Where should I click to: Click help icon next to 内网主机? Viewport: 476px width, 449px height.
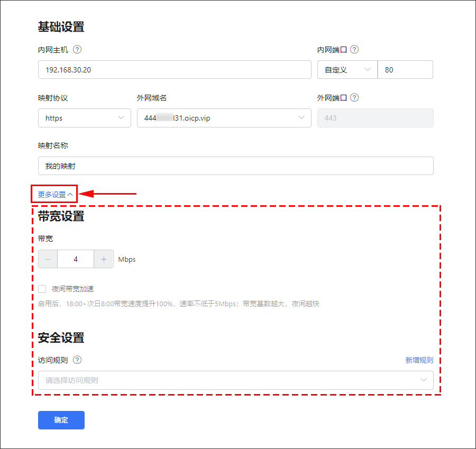77,50
